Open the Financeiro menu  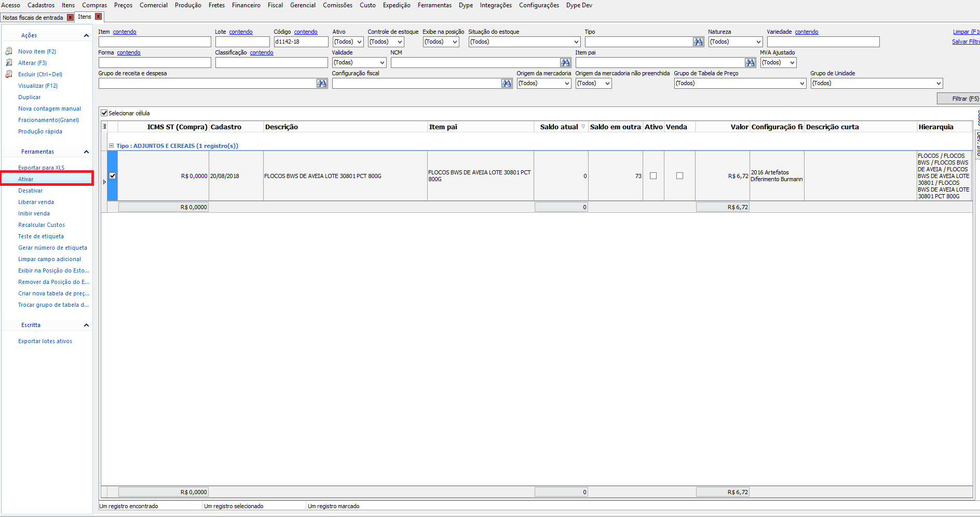(x=246, y=5)
